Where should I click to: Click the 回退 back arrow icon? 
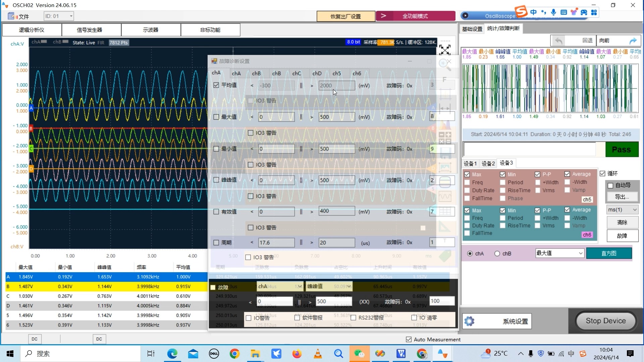coord(558,41)
